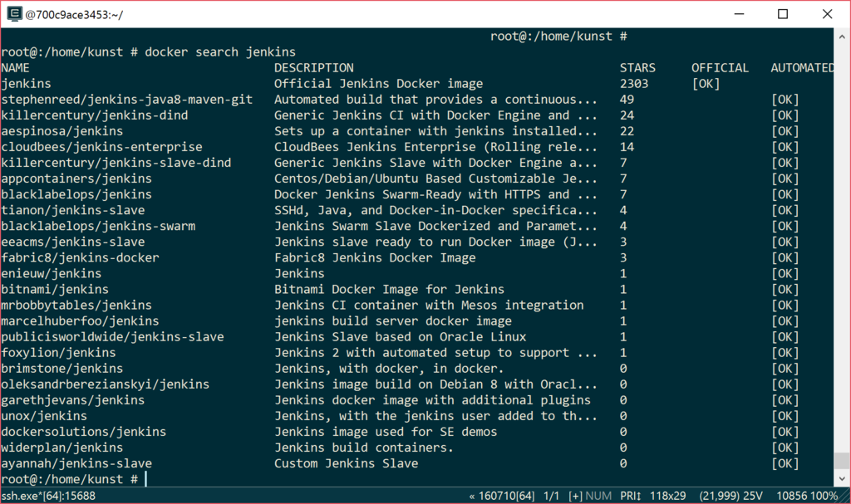Click 'tianon/jenkins-slave' name

tap(73, 210)
